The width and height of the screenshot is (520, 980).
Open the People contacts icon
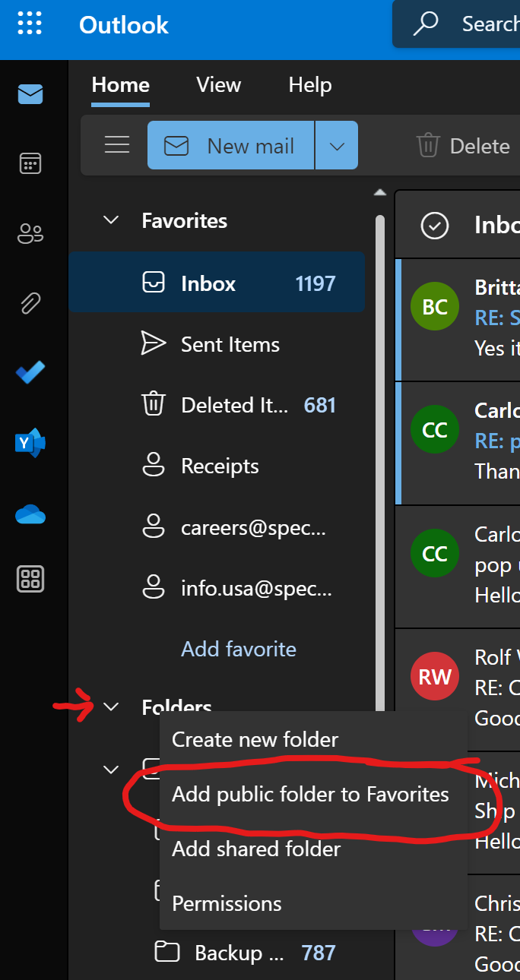click(30, 234)
